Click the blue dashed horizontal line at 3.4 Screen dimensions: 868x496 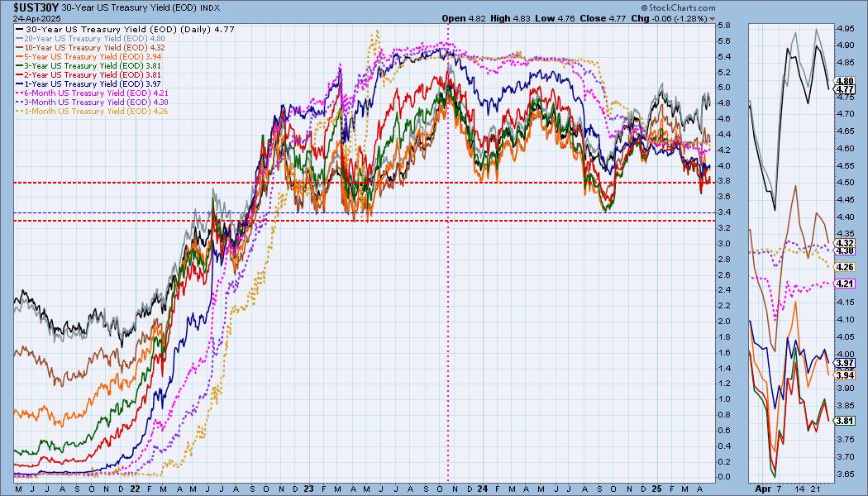(x=364, y=212)
